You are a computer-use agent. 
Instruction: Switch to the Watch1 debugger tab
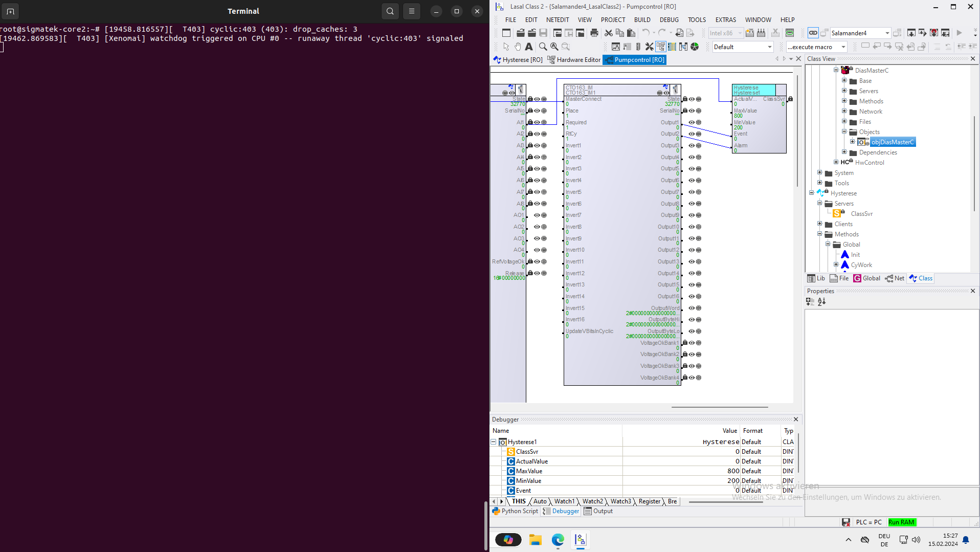click(x=564, y=501)
